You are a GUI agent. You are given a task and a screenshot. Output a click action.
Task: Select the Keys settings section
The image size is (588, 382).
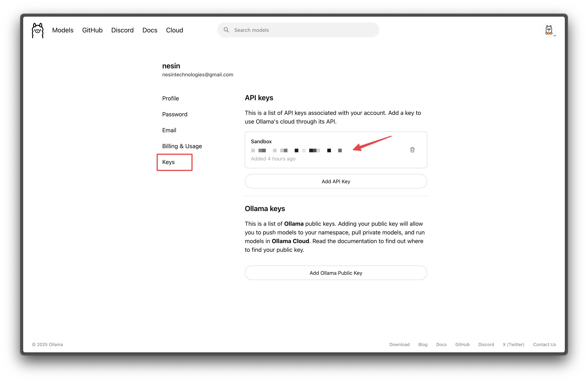[168, 162]
